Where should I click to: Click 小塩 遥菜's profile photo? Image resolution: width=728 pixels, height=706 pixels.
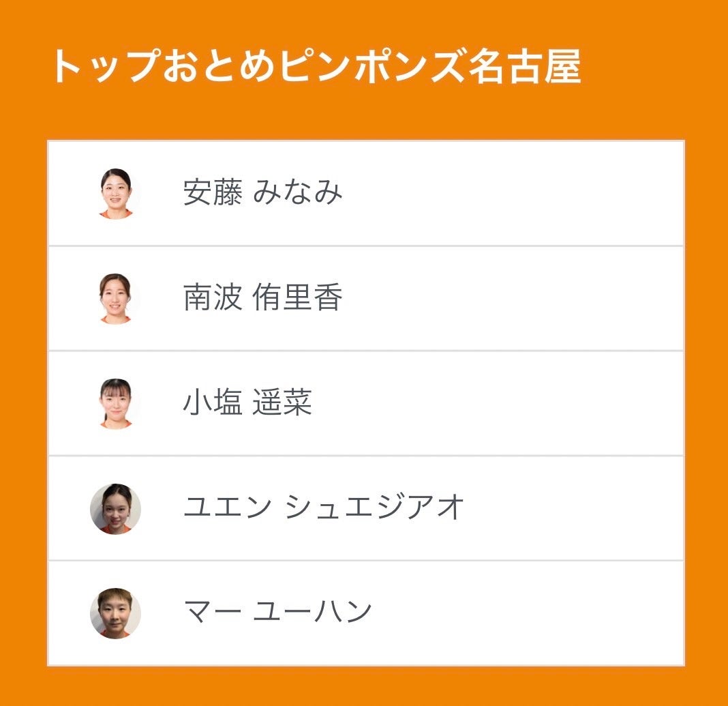[115, 403]
